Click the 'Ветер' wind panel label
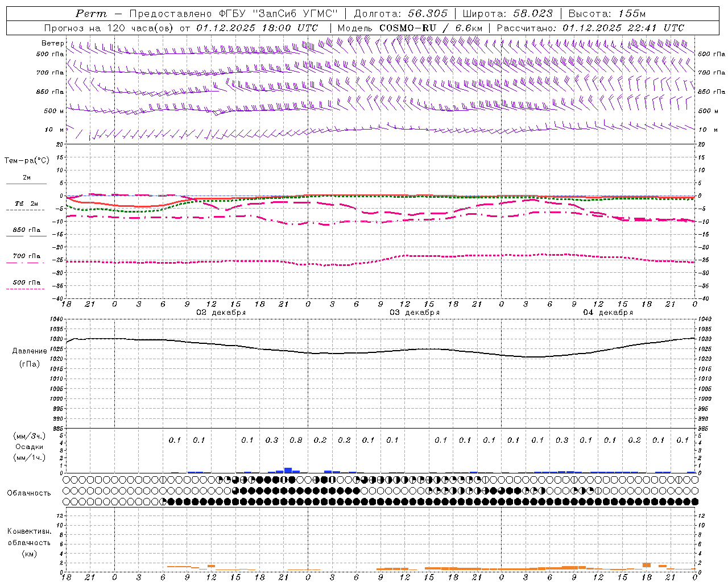The width and height of the screenshot is (728, 582). point(52,43)
